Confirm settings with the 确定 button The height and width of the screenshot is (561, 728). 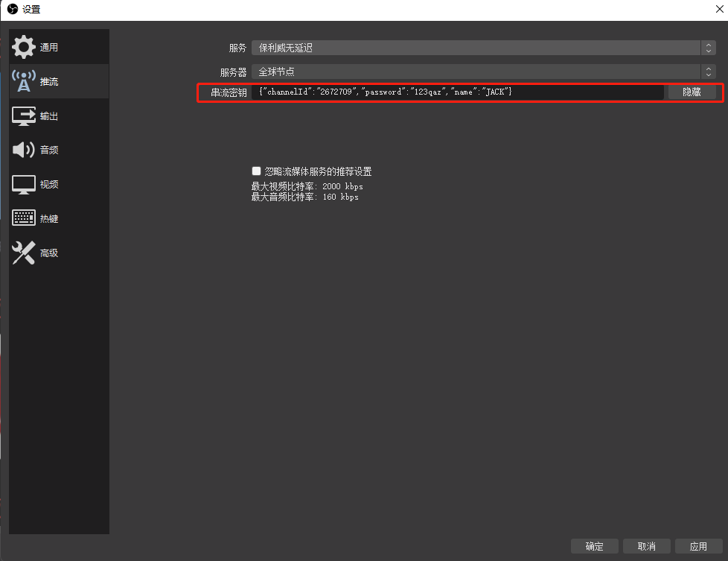[595, 546]
